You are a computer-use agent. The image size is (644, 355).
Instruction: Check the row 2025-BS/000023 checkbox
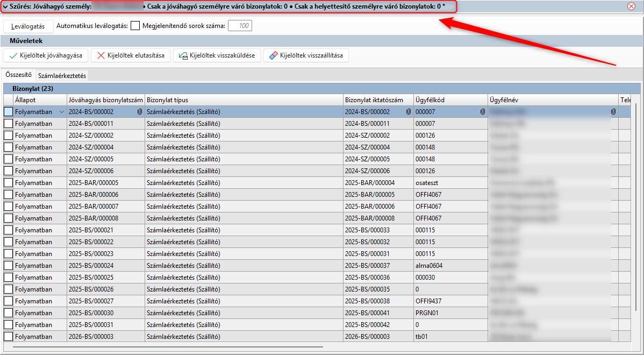8,253
